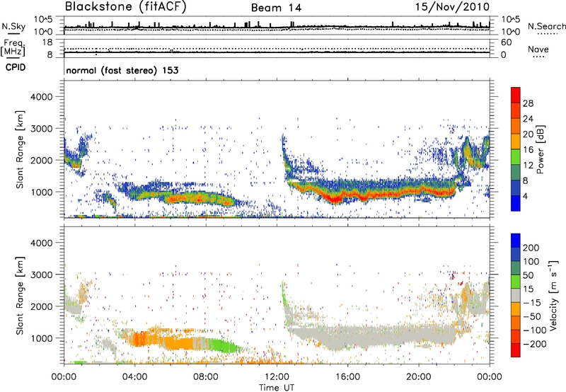Click the 'Power [dB]' color bar label

pos(540,149)
